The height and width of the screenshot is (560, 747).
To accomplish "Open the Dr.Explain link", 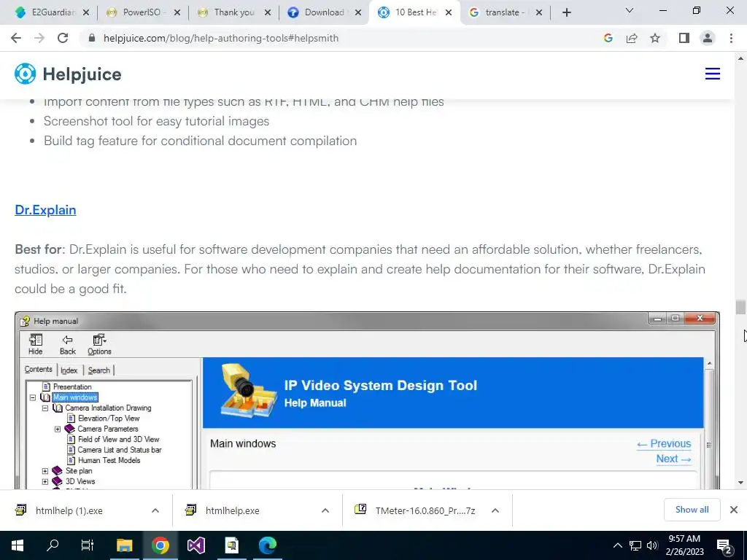I will (45, 210).
